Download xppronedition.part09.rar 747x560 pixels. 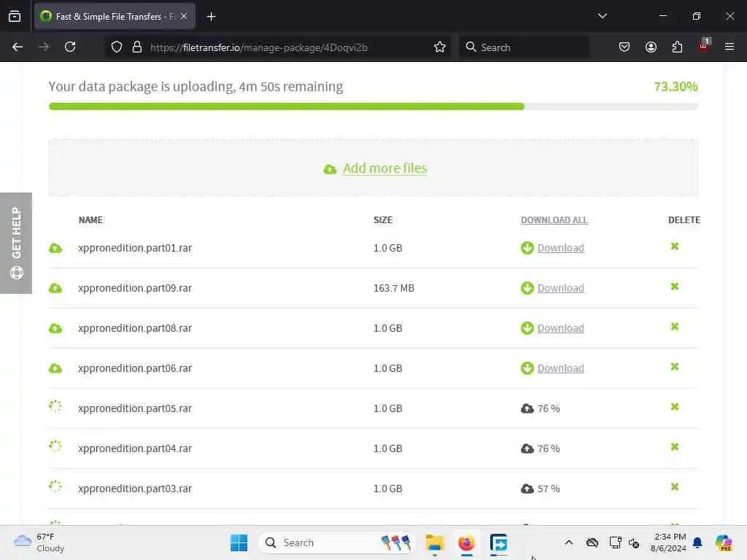tap(560, 288)
